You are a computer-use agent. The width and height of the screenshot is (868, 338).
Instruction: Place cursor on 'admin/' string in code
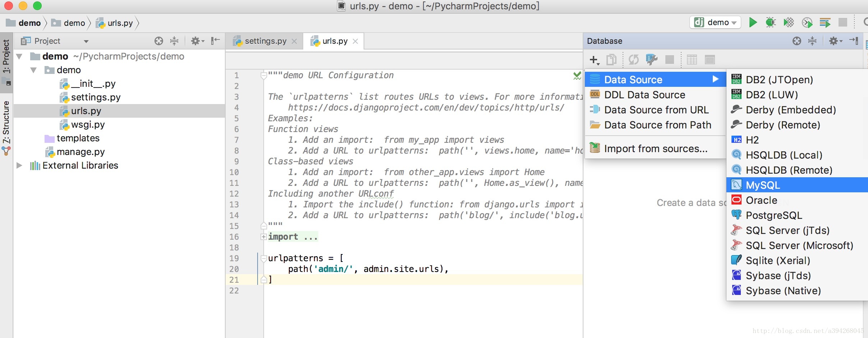[x=333, y=269]
